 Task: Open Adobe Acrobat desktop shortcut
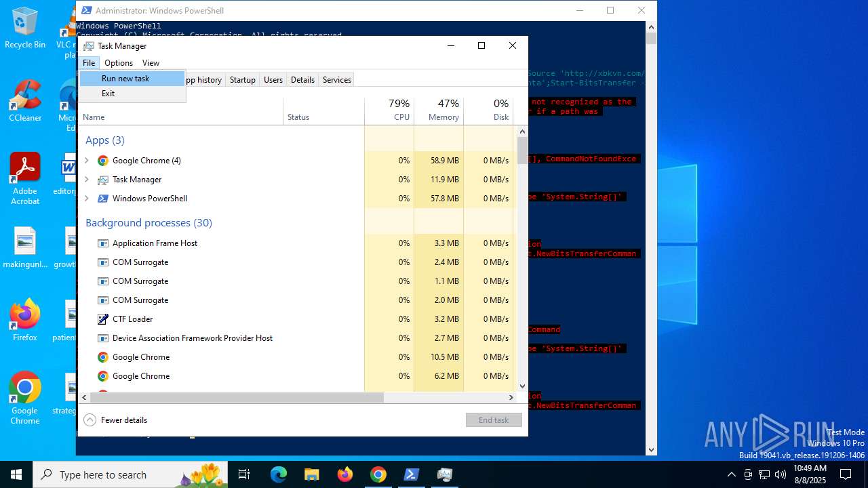[x=25, y=179]
